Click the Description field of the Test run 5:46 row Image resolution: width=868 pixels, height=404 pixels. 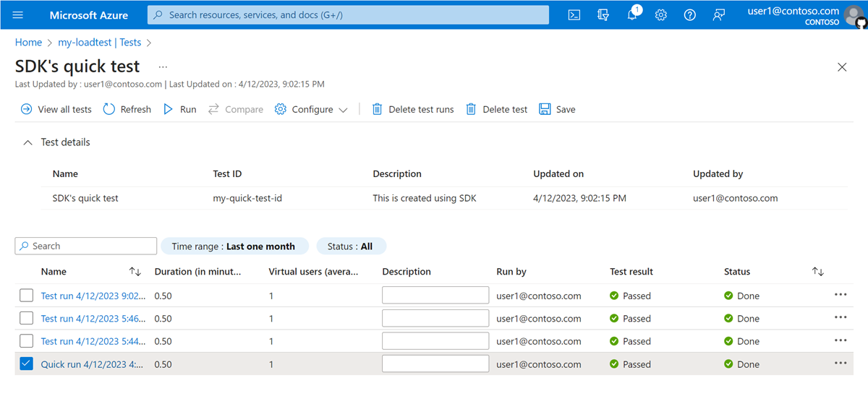435,318
